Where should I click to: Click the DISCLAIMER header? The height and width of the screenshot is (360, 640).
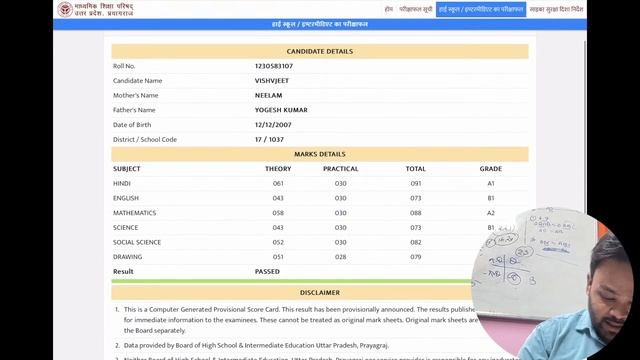pyautogui.click(x=320, y=293)
